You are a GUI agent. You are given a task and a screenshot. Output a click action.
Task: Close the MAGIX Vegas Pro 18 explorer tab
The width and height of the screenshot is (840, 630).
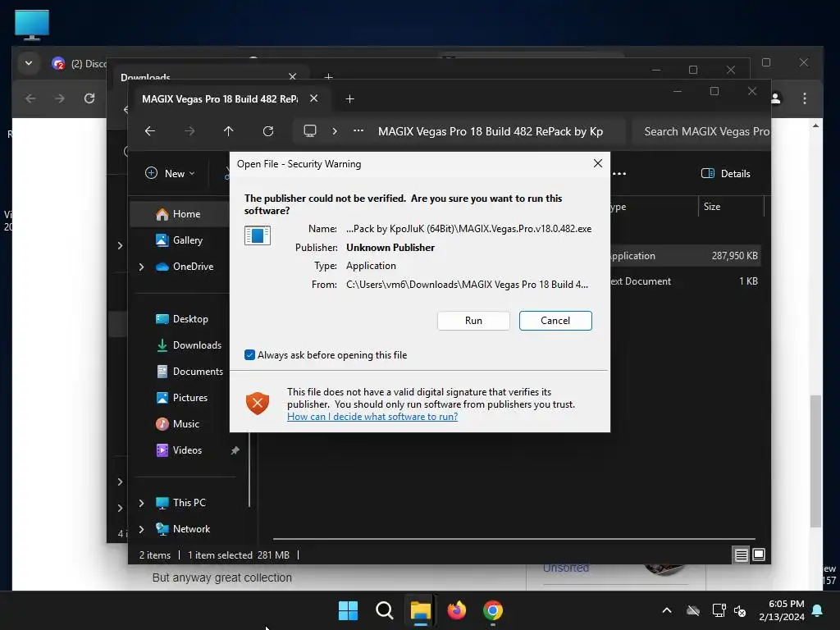click(x=314, y=98)
